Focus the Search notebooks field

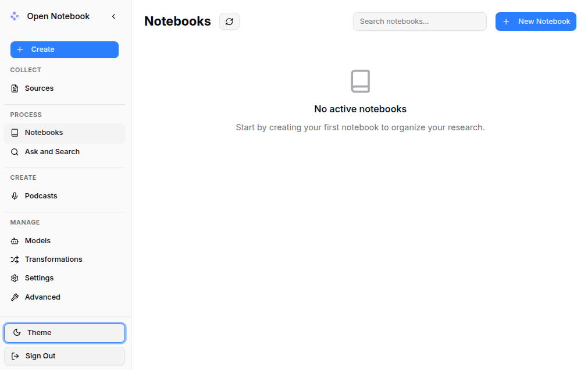pyautogui.click(x=419, y=22)
